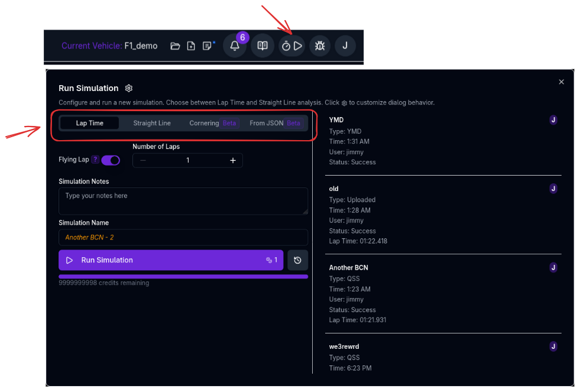
Task: Click the bug report icon
Action: (x=320, y=46)
